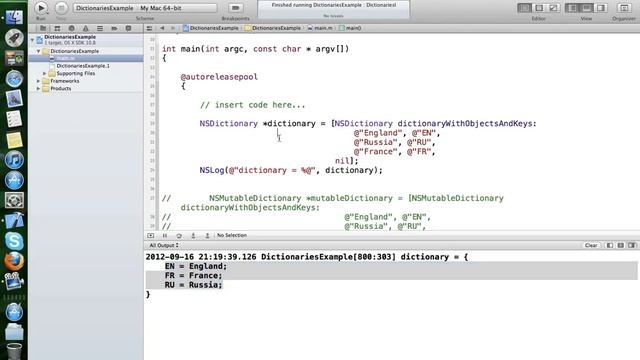The height and width of the screenshot is (360, 640).
Task: Show the Utilities pane view button
Action: tap(601, 8)
